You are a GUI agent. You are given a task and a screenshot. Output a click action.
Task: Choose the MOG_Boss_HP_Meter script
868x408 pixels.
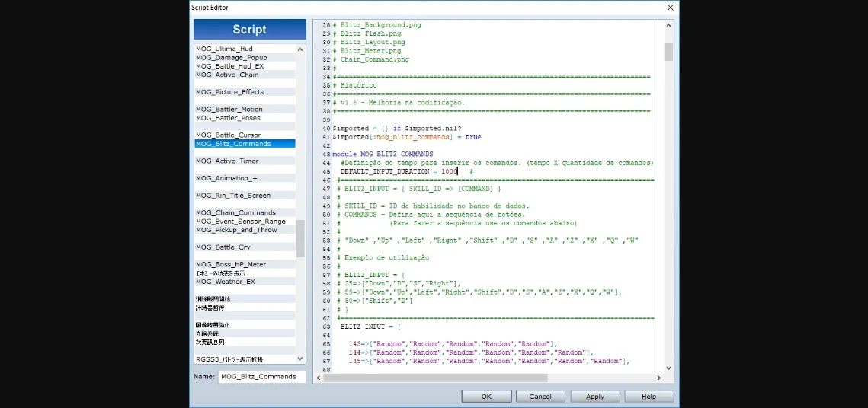pyautogui.click(x=230, y=264)
